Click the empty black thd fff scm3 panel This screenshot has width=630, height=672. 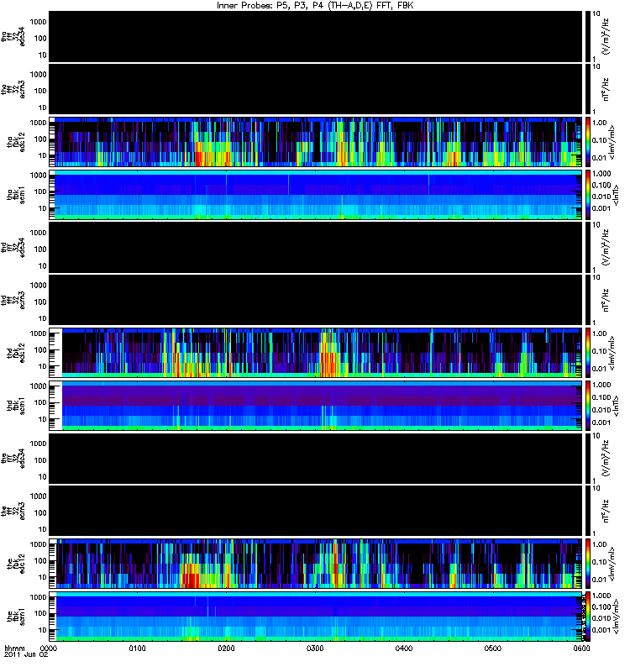[x=318, y=300]
